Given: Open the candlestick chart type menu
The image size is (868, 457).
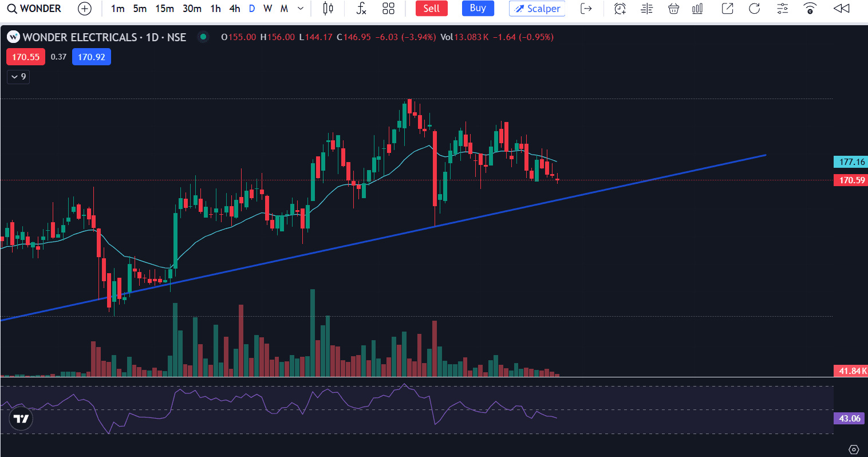Looking at the screenshot, I should (x=328, y=9).
